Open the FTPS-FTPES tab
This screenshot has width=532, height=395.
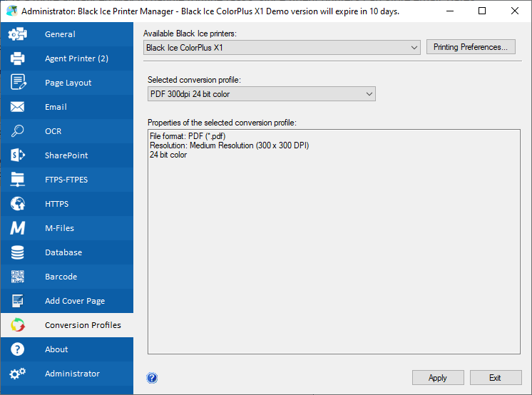(x=66, y=180)
